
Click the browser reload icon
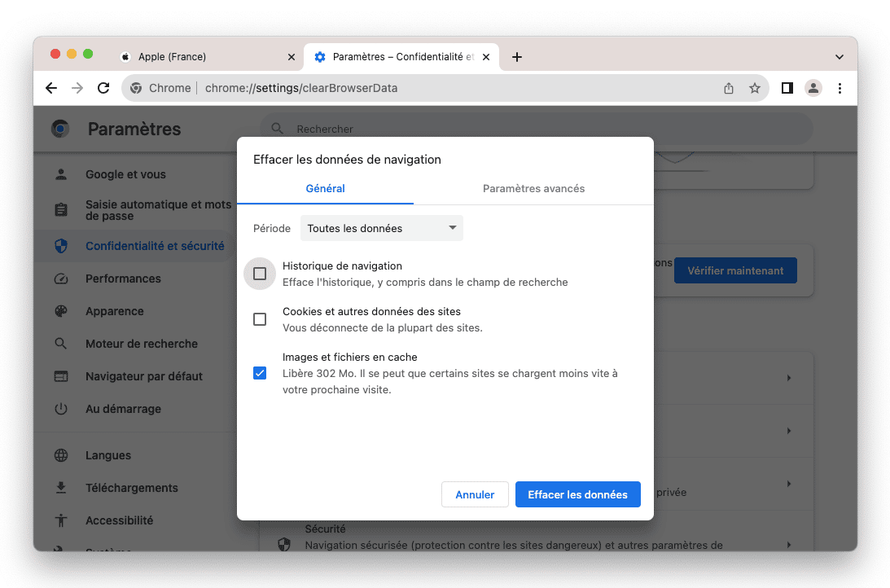coord(103,88)
